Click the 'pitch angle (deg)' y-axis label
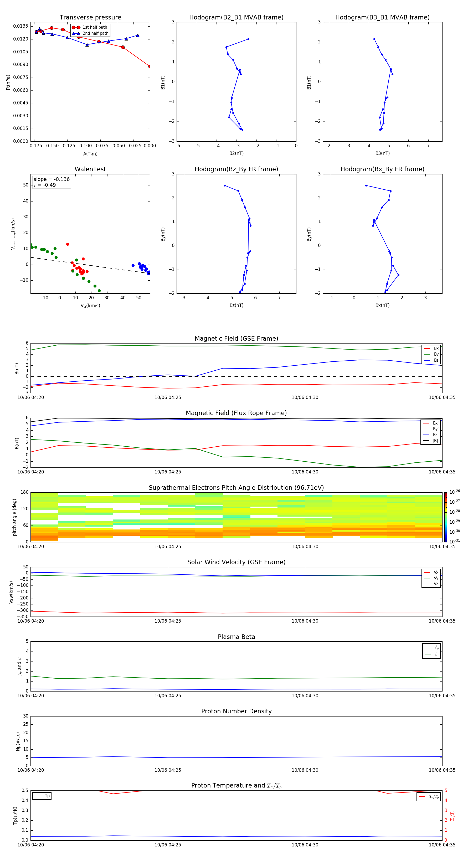 14,517
